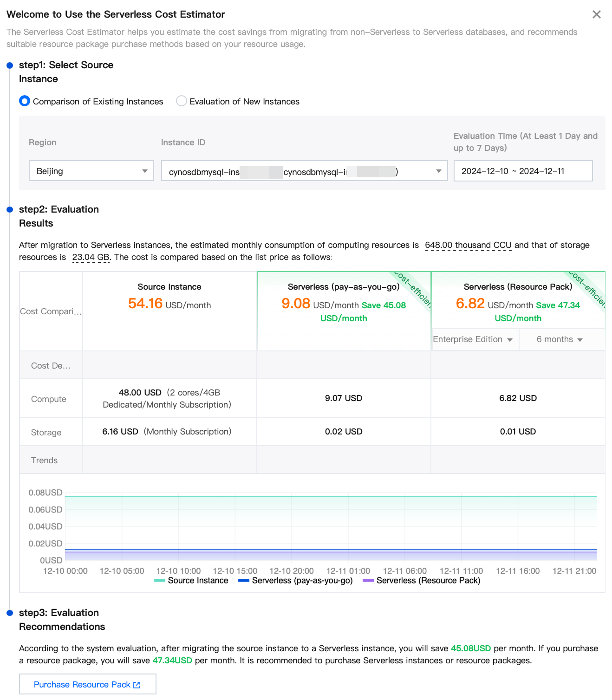Open the Beijing region dropdown
612x700 pixels.
click(x=91, y=171)
